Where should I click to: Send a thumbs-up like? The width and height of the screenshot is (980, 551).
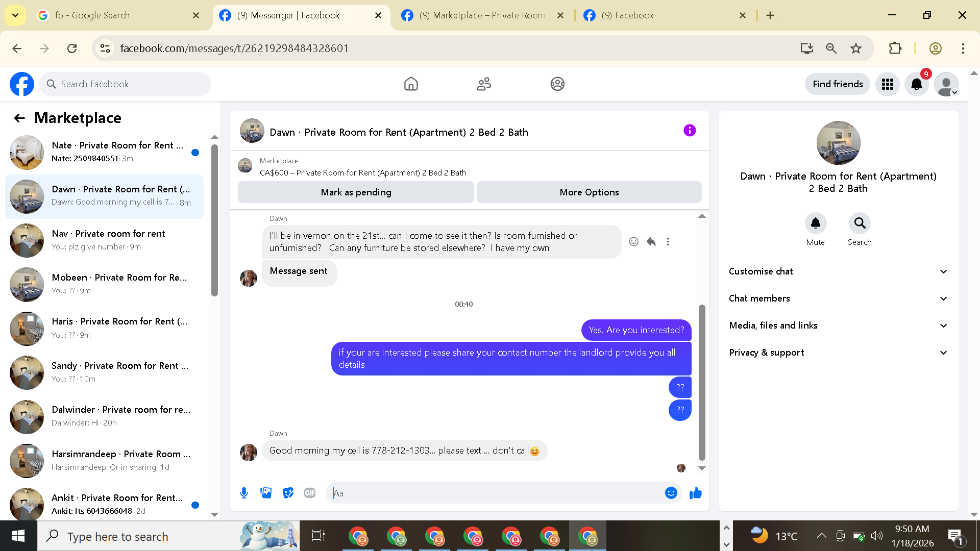(x=695, y=493)
